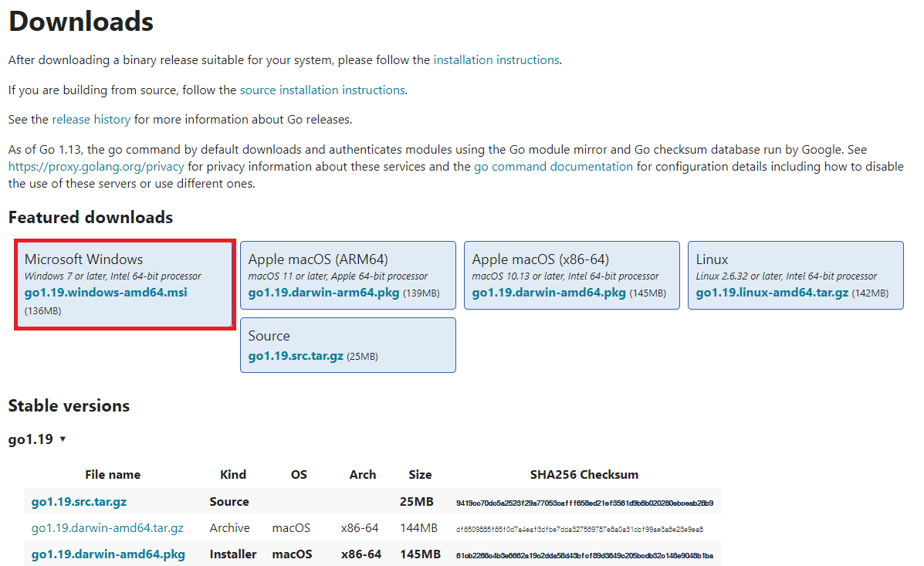924x566 pixels.
Task: Select the 25MB size cell
Action: pyautogui.click(x=417, y=502)
